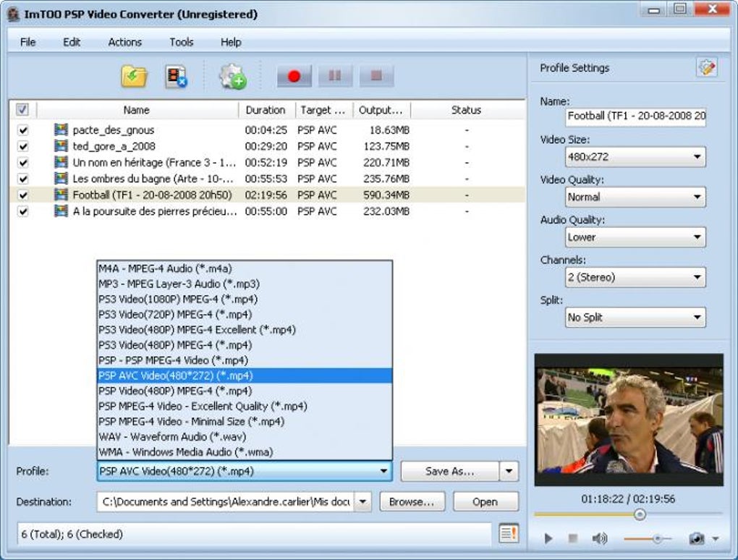Click the add profile gear icon
Viewport: 738px width, 560px height.
point(233,76)
